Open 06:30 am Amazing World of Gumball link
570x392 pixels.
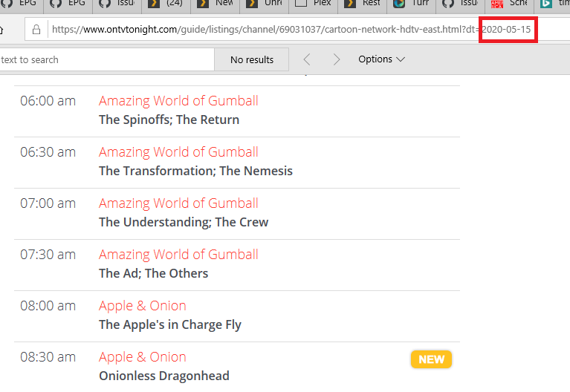178,152
